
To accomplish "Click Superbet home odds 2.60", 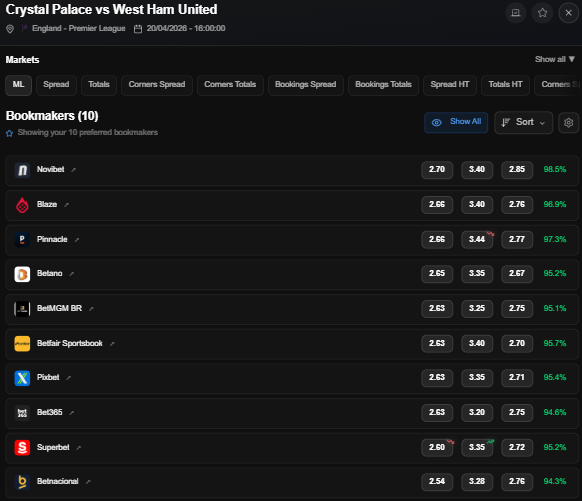I will pos(437,447).
